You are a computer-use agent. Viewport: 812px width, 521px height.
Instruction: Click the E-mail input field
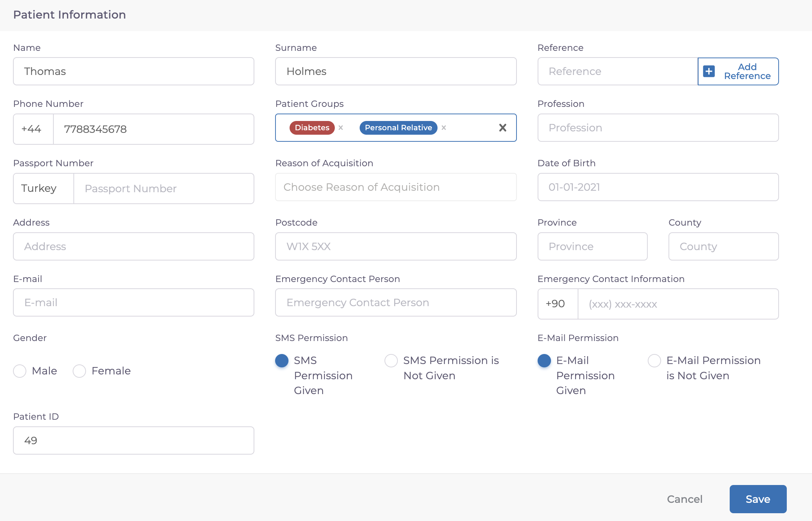(x=133, y=302)
